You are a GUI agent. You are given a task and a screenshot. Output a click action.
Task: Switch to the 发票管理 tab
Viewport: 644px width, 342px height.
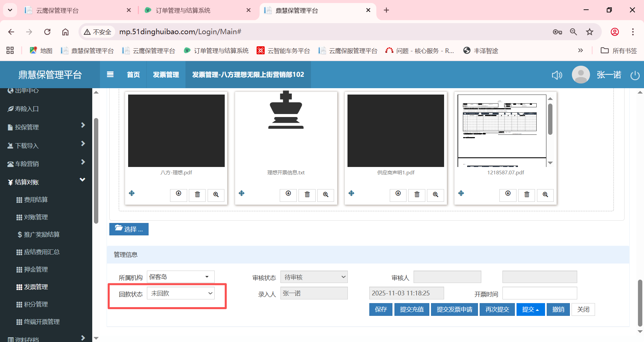(x=166, y=74)
